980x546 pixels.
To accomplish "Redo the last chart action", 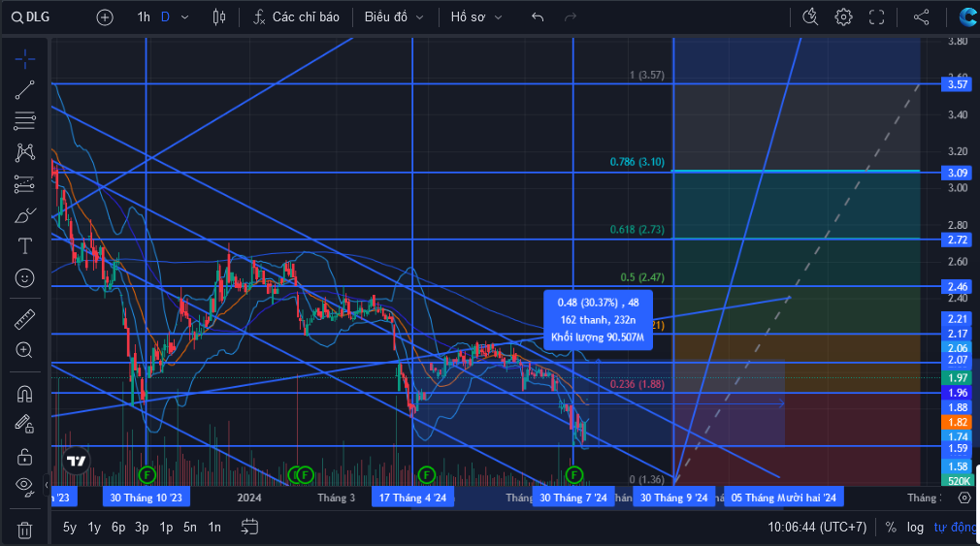I will click(x=570, y=17).
